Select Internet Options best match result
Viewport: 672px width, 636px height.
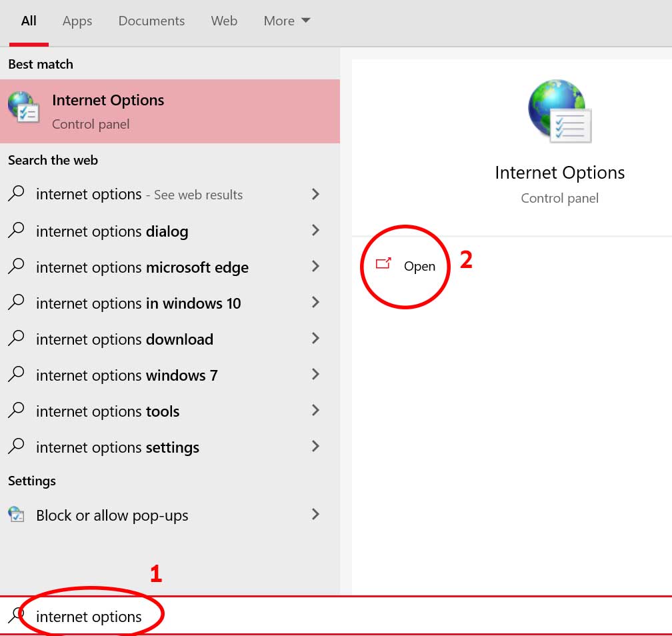click(170, 111)
